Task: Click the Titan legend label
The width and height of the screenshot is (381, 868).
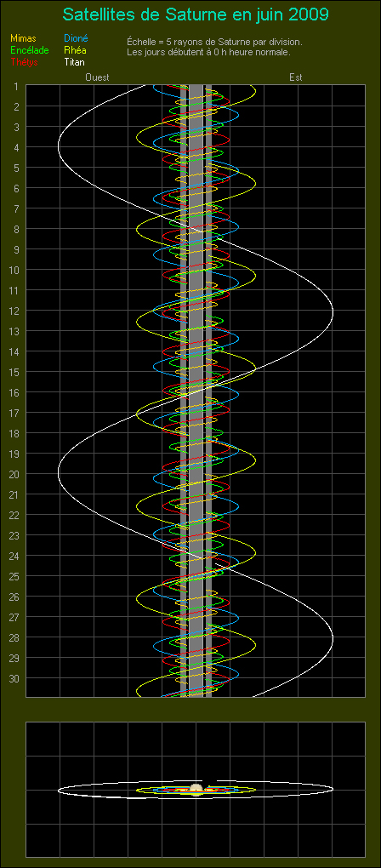Action: (74, 62)
